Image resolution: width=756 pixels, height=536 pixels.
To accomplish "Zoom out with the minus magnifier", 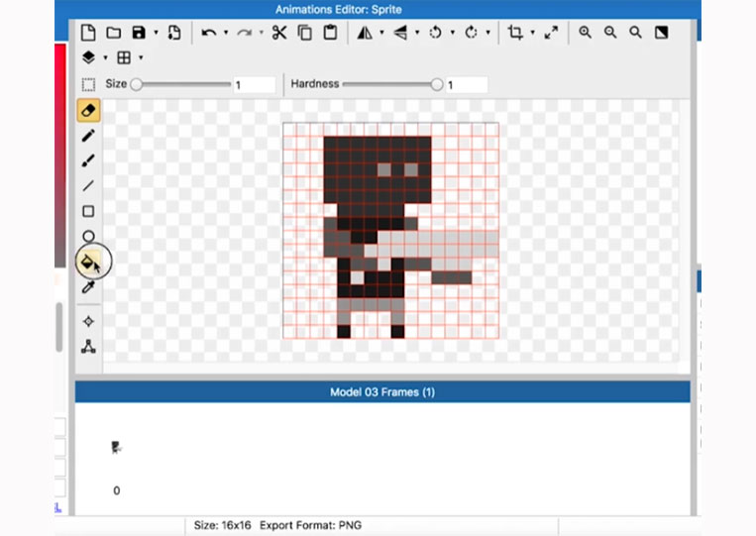I will pos(610,33).
